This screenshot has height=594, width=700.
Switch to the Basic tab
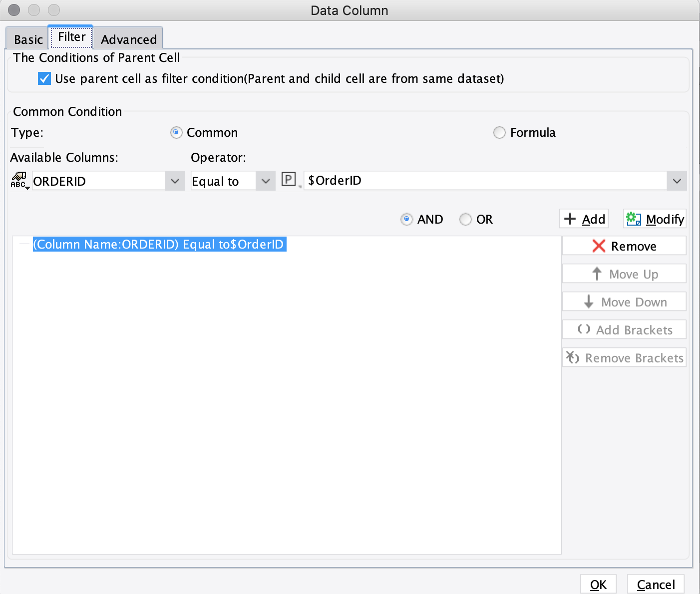pyautogui.click(x=28, y=39)
